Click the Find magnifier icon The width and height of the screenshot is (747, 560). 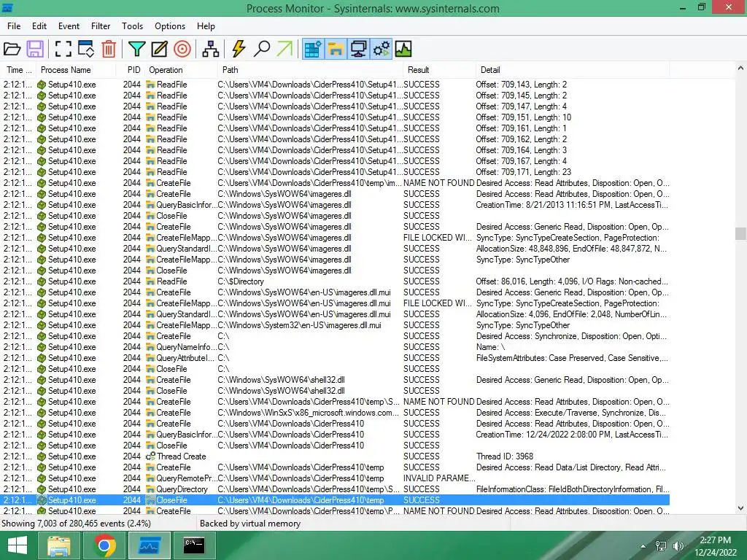tap(262, 49)
